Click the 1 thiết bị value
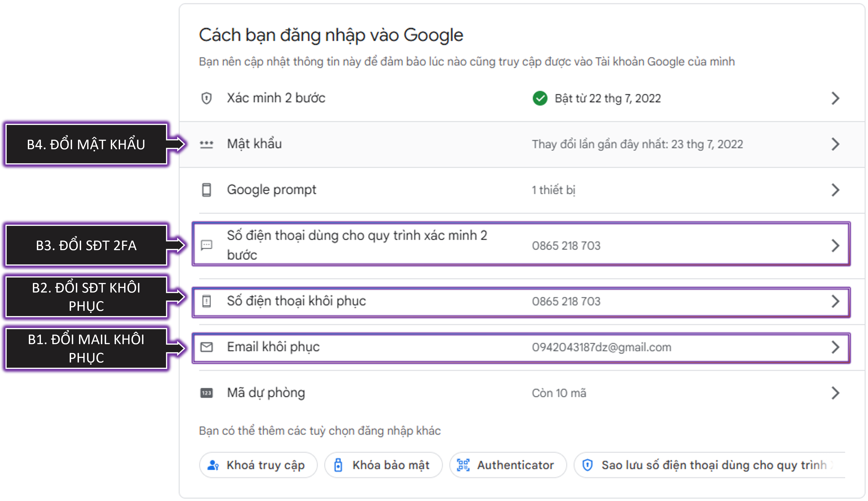The height and width of the screenshot is (501, 868). (x=553, y=190)
